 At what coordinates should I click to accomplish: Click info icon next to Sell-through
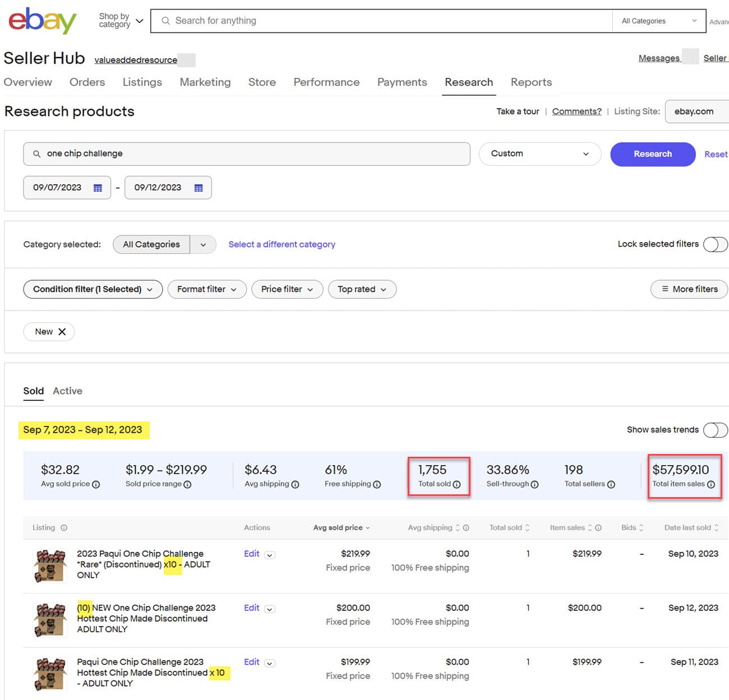coord(534,484)
